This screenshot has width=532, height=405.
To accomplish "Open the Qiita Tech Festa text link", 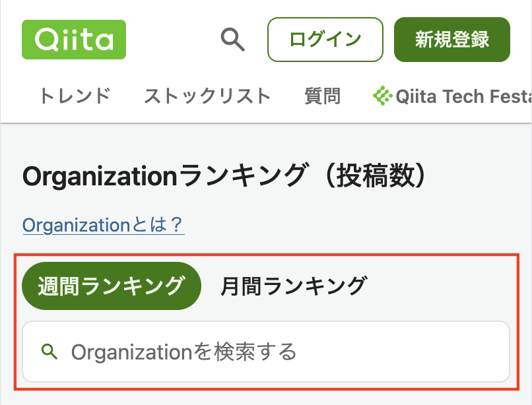I will click(463, 96).
